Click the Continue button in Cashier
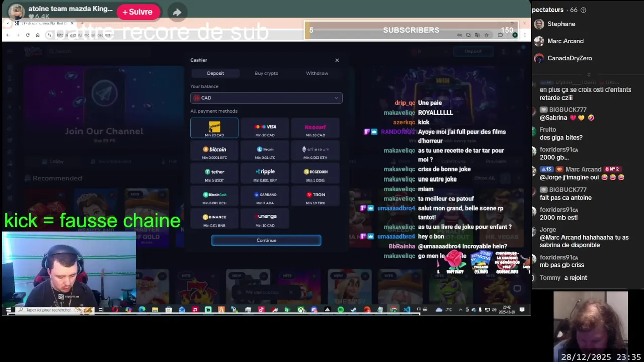 266,240
